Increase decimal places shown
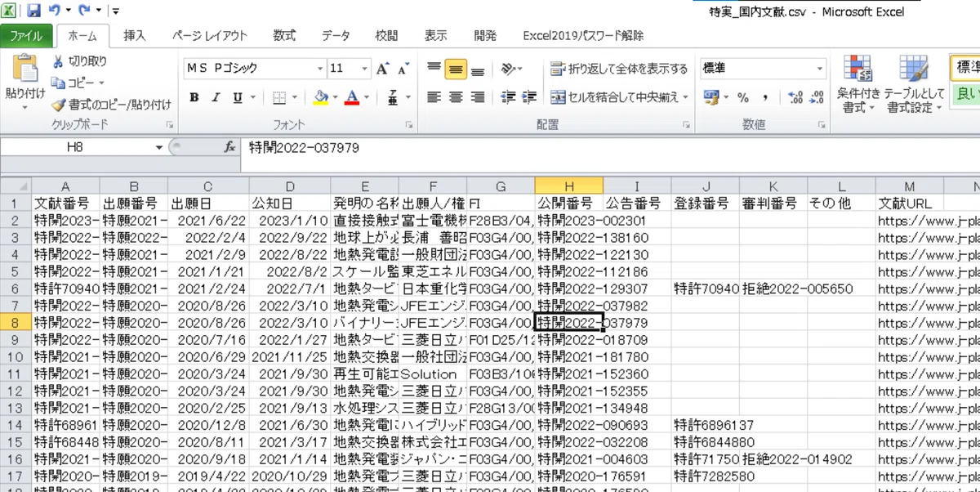980x492 pixels. point(795,97)
